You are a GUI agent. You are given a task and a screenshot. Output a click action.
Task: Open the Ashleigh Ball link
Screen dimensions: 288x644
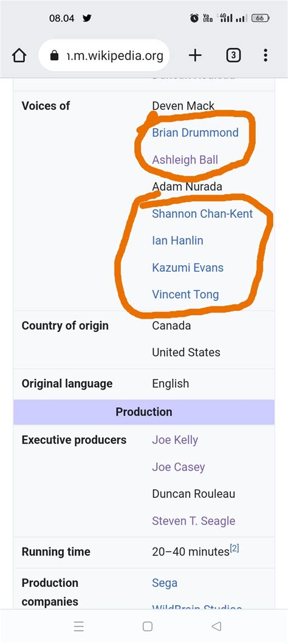[x=185, y=160]
